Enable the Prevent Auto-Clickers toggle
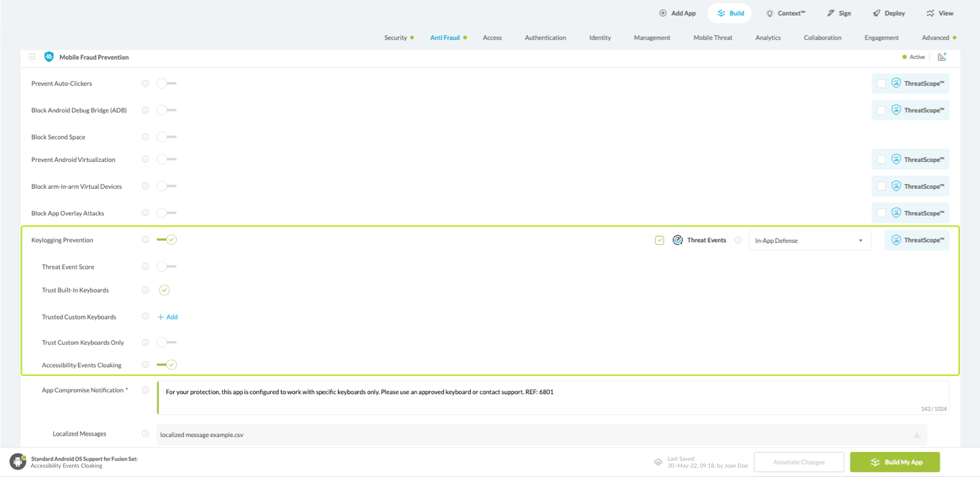980x477 pixels. (x=166, y=83)
